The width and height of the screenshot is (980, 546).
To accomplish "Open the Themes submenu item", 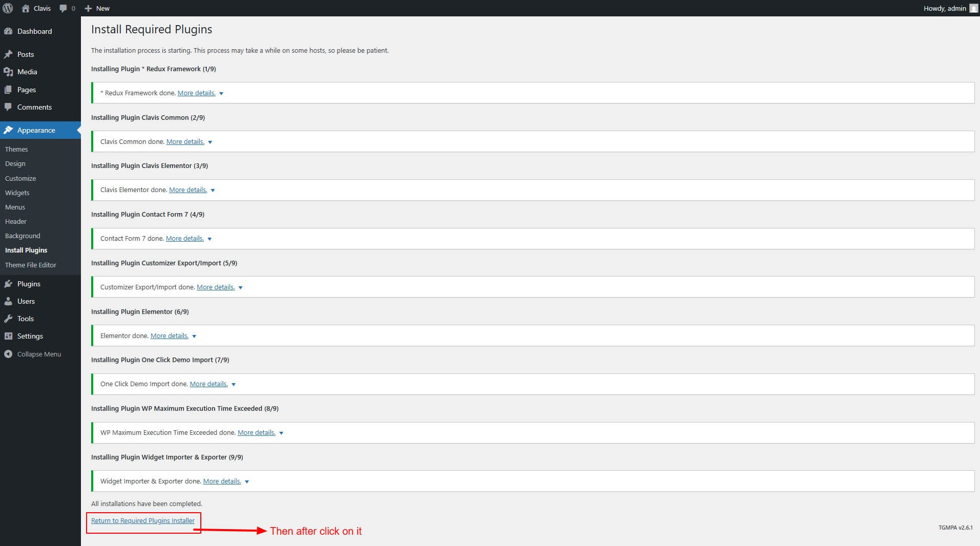I will pyautogui.click(x=16, y=149).
